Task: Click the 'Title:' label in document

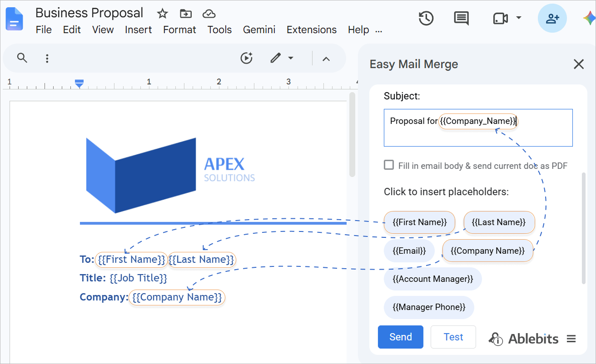Action: click(x=93, y=278)
